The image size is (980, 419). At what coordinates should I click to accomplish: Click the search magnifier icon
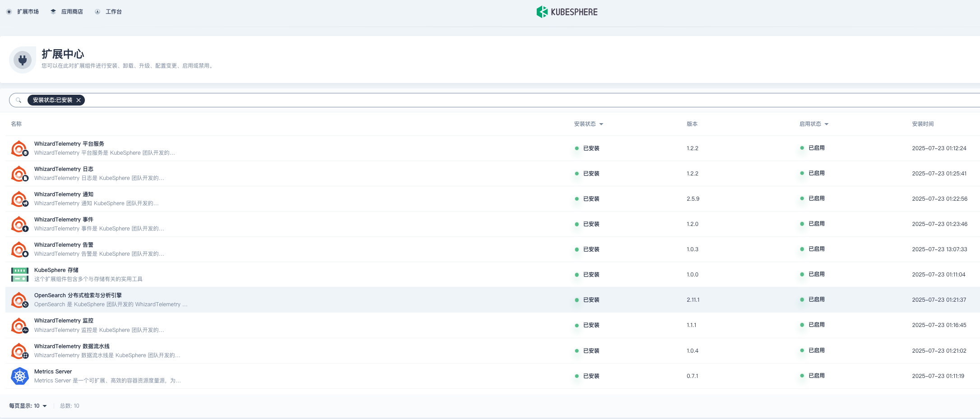[19, 100]
